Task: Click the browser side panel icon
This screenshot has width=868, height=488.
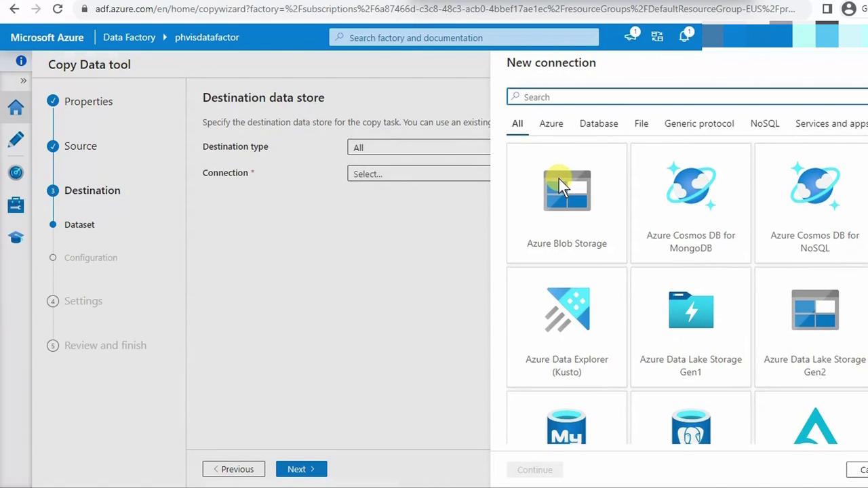Action: [827, 9]
